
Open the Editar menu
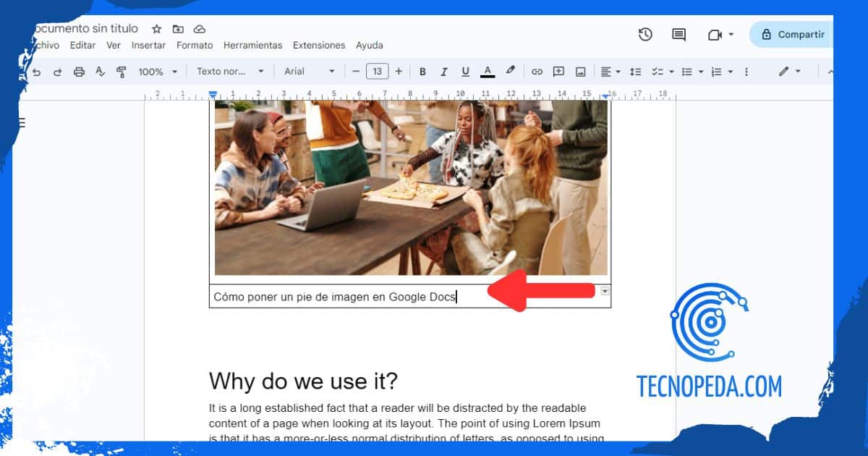(x=82, y=45)
